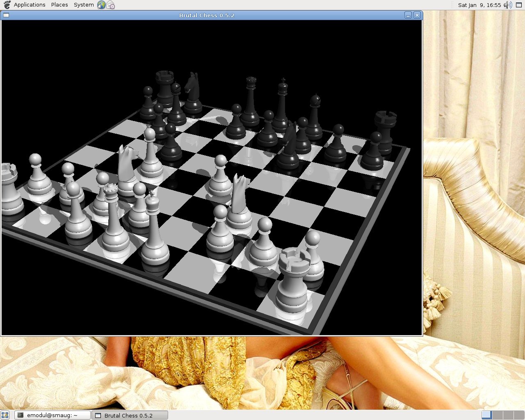Open the Brutal Chess window menu button
525x420 pixels.
tap(6, 15)
